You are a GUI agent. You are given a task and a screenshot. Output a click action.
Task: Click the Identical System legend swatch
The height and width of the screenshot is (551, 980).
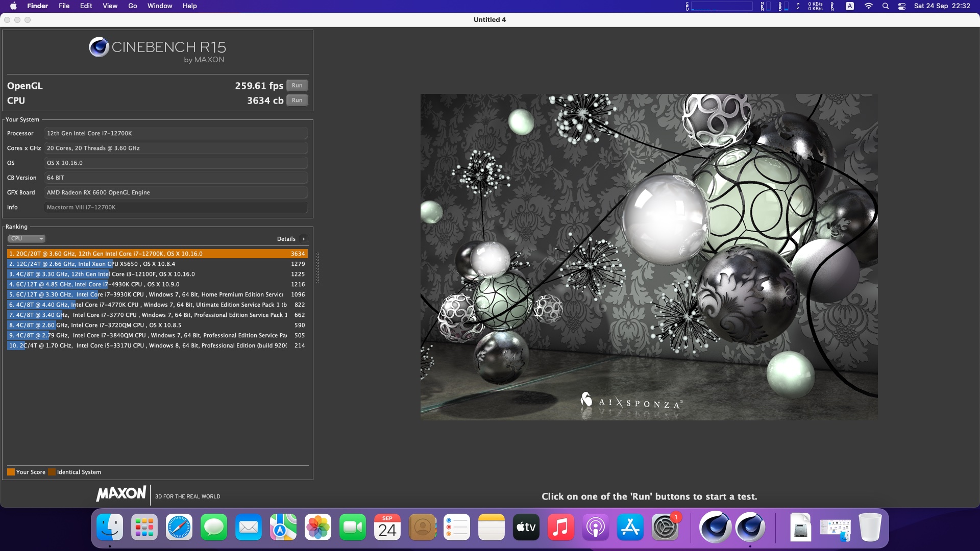52,472
